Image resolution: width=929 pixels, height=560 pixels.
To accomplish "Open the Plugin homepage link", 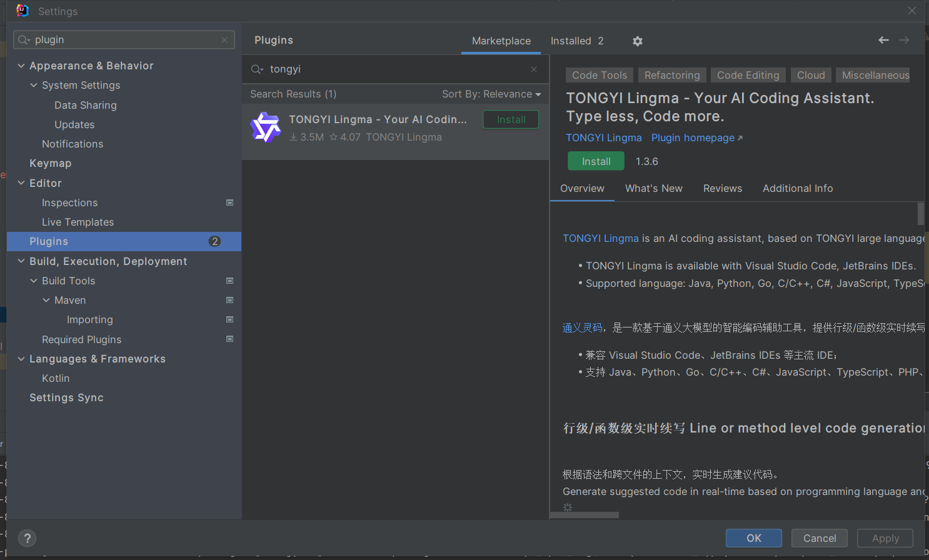I will 697,137.
